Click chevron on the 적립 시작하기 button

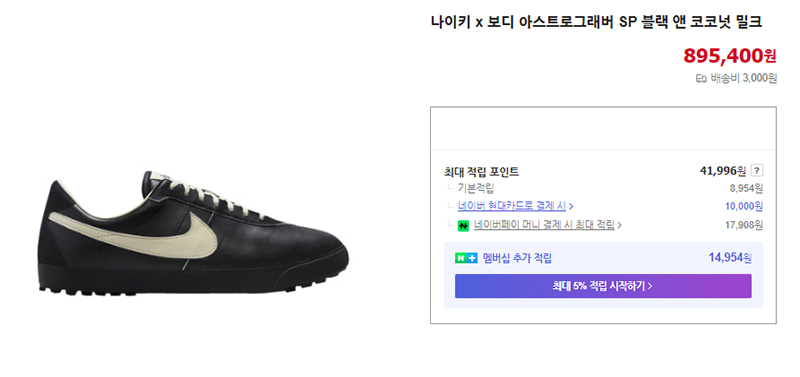tap(650, 286)
